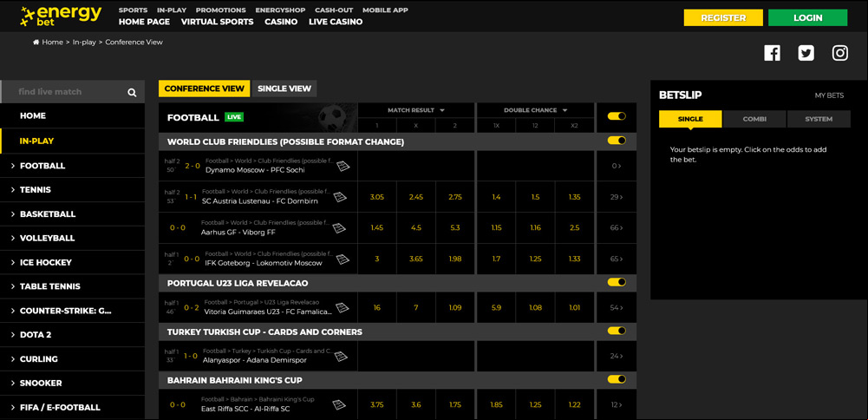Select Combi betslip tab

point(754,119)
